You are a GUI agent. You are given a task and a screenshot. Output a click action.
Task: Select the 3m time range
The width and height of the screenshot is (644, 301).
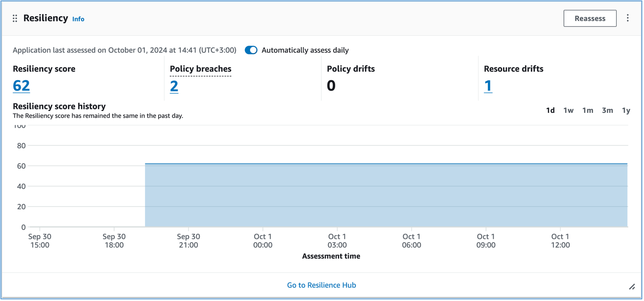point(607,110)
